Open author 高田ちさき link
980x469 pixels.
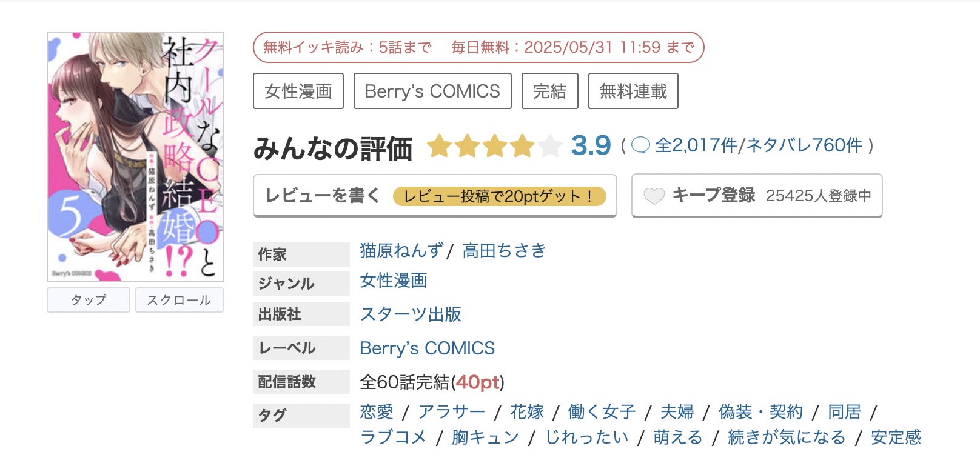(504, 250)
